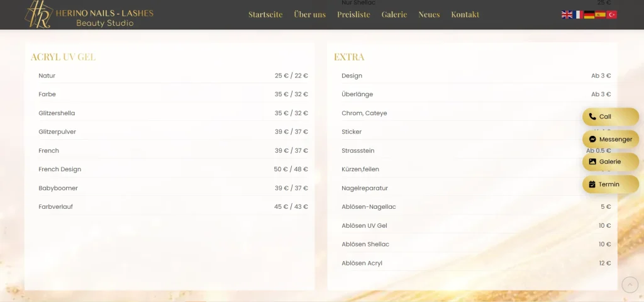644x302 pixels.
Task: Open the floating Messenger chat button
Action: 610,139
